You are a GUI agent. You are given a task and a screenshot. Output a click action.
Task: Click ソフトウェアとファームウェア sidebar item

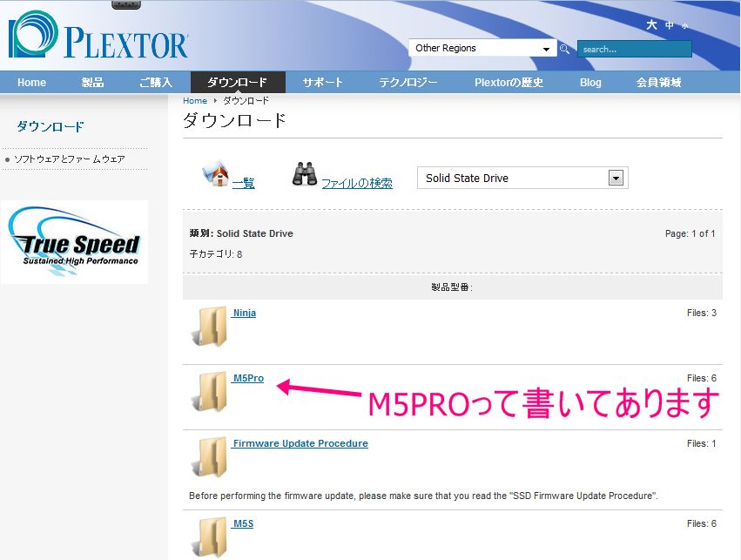pyautogui.click(x=70, y=159)
